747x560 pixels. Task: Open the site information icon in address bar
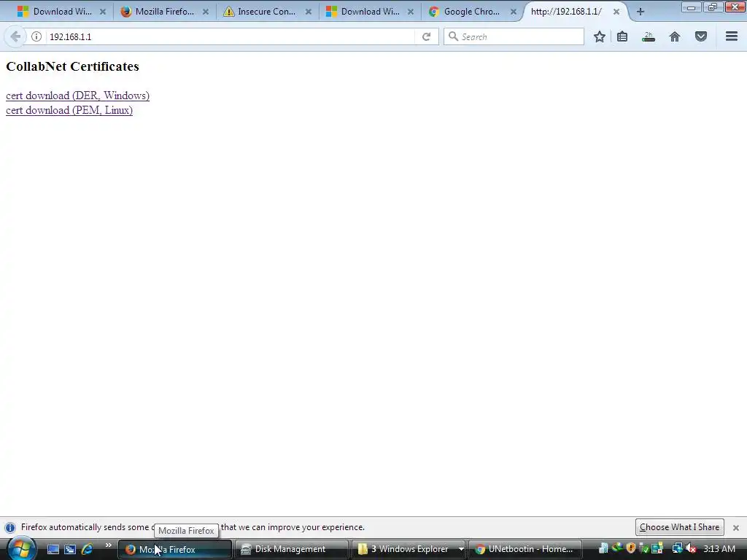(x=36, y=36)
